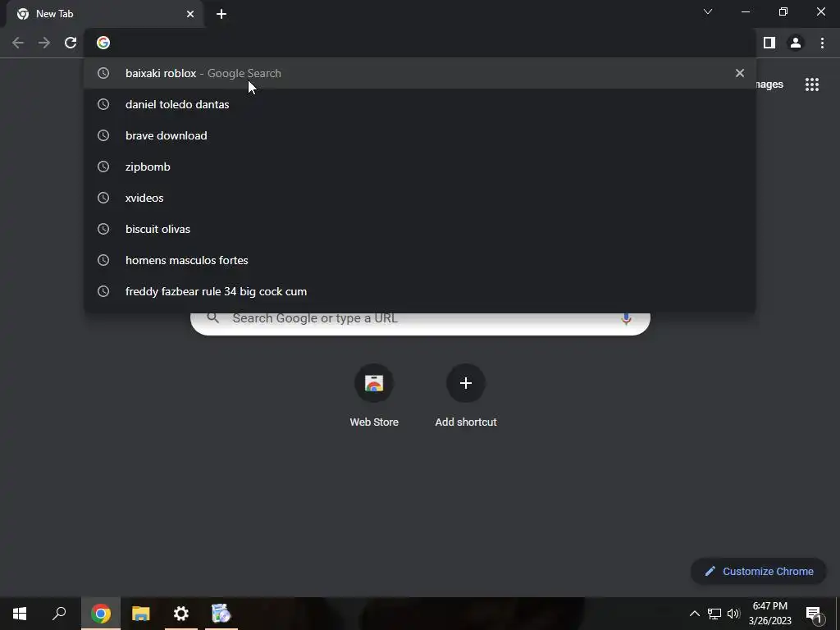Screen dimensions: 840x630
Task: Open the Web Store shortcut
Action: click(x=374, y=395)
